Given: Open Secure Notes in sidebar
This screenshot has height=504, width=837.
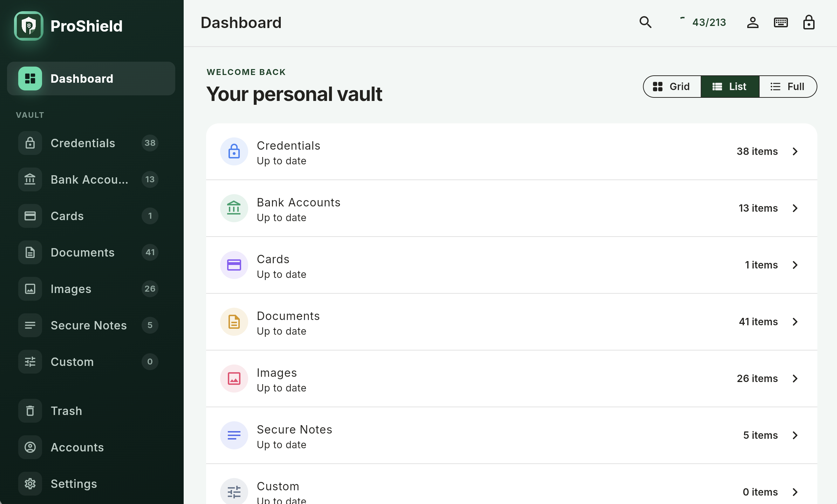Looking at the screenshot, I should [x=91, y=325].
